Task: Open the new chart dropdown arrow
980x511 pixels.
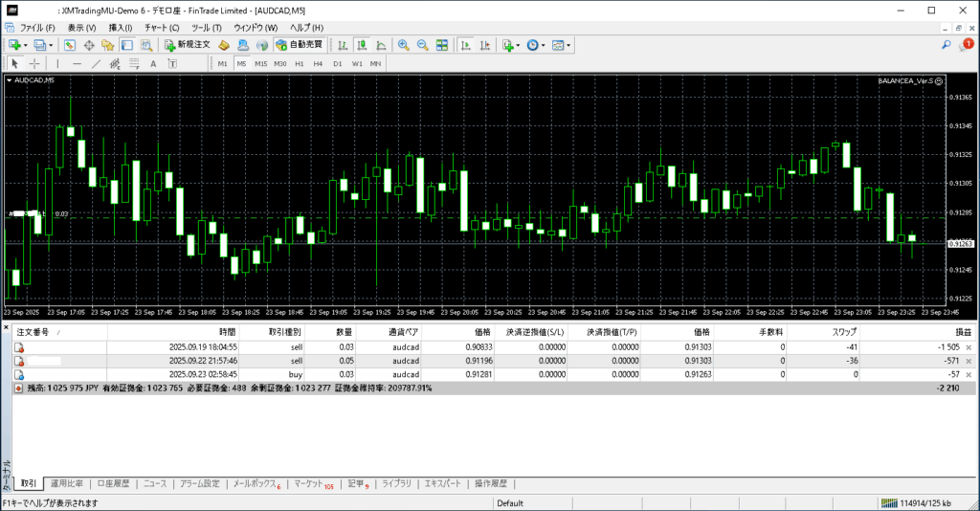Action: (x=26, y=45)
